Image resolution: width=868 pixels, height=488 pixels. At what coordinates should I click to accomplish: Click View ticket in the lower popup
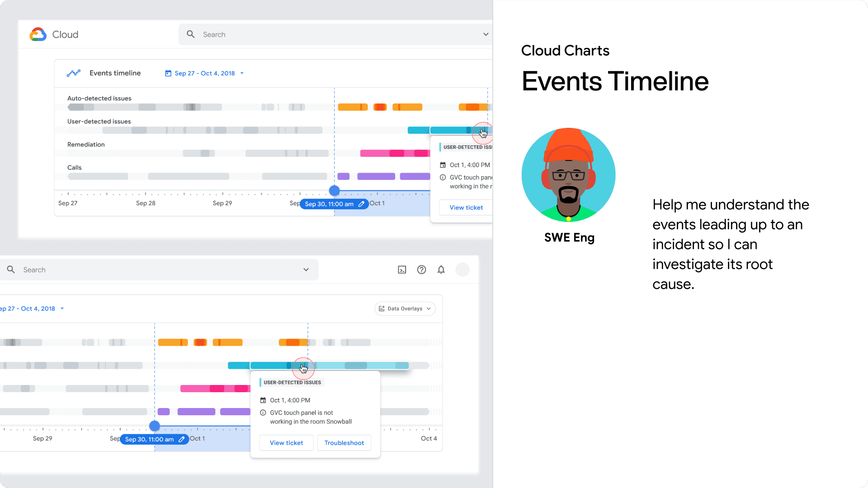[x=286, y=443]
